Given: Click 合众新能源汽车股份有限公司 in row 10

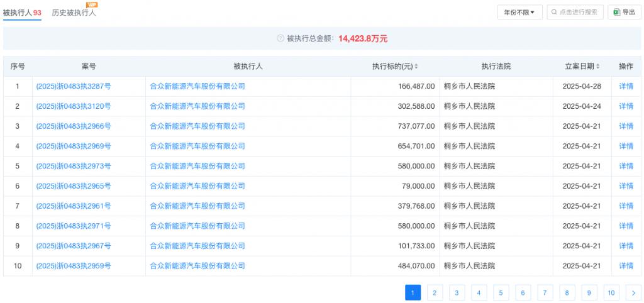Looking at the screenshot, I should (x=197, y=266).
